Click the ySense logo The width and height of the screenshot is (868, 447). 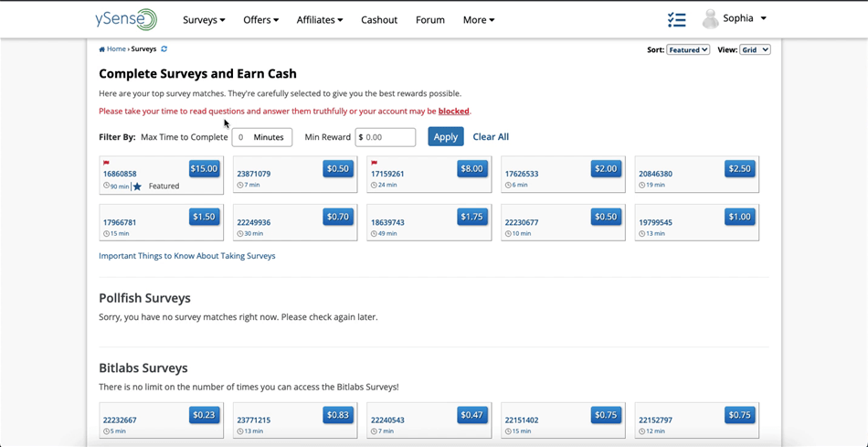(x=126, y=19)
